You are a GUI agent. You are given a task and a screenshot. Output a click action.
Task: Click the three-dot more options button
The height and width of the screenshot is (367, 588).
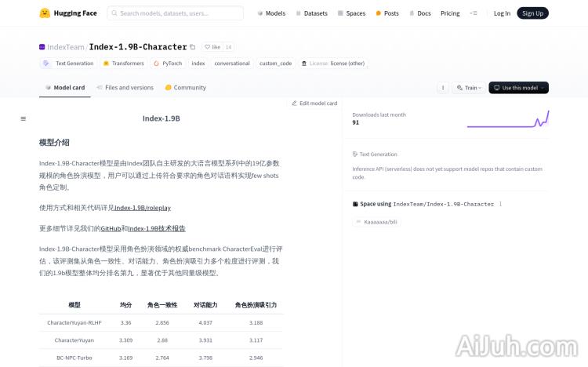[x=443, y=88]
